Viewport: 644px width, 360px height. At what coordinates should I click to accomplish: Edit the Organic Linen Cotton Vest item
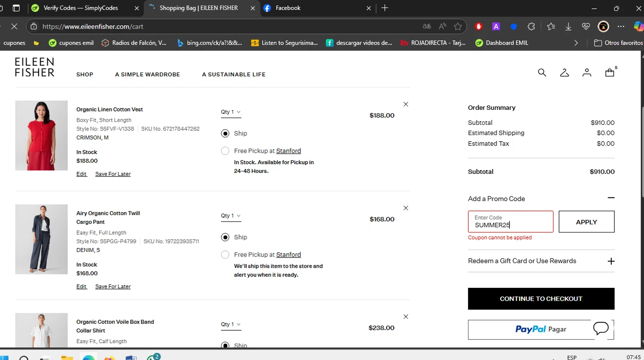[x=82, y=174]
